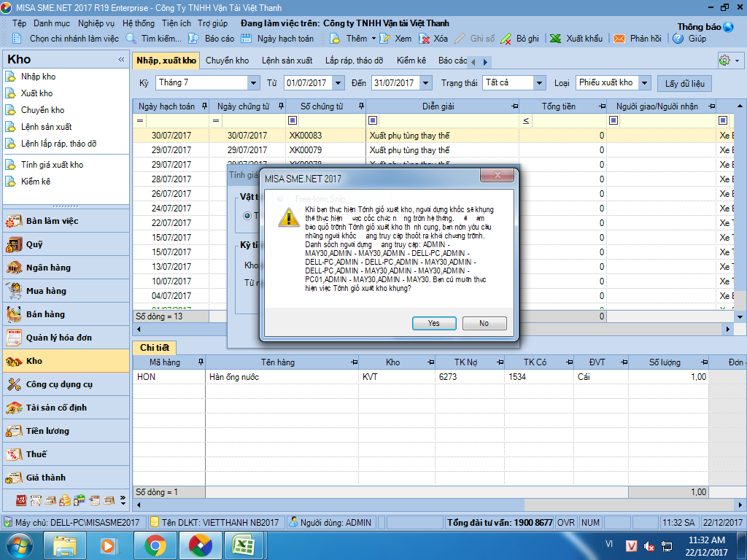
Task: Click the Tìm kiếm magnifier icon
Action: click(x=131, y=39)
